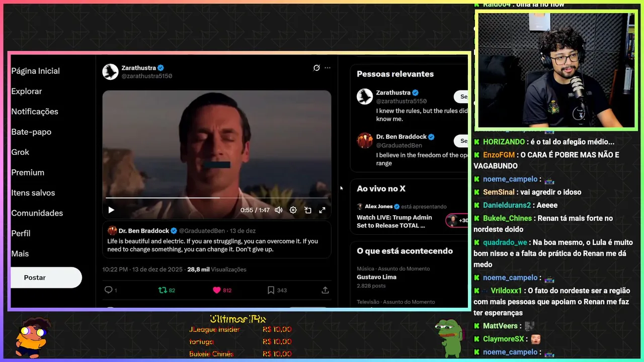Open Premium from the sidebar
644x362 pixels.
(28, 172)
